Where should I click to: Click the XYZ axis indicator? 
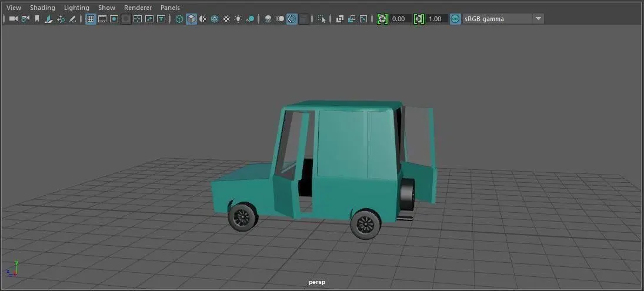(x=12, y=268)
